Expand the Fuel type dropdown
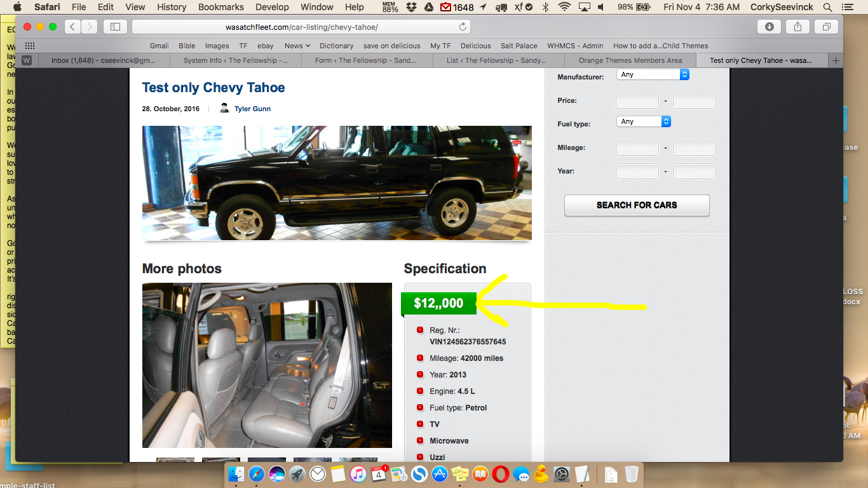Viewport: 868px width, 488px height. (644, 121)
